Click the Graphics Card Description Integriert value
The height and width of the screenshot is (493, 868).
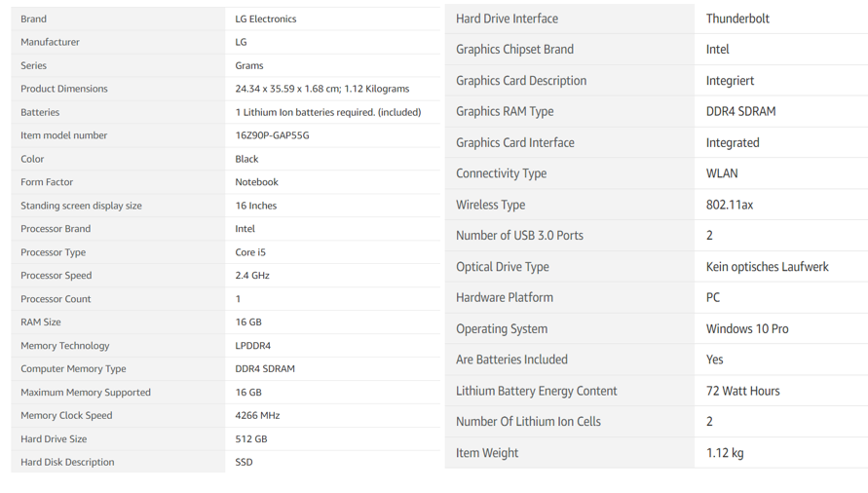coord(730,81)
